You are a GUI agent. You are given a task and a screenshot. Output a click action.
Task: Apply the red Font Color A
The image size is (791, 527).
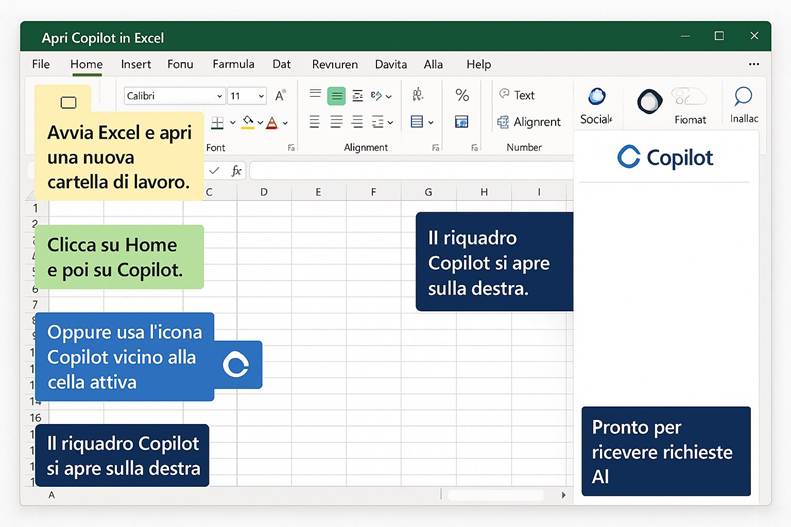[272, 123]
